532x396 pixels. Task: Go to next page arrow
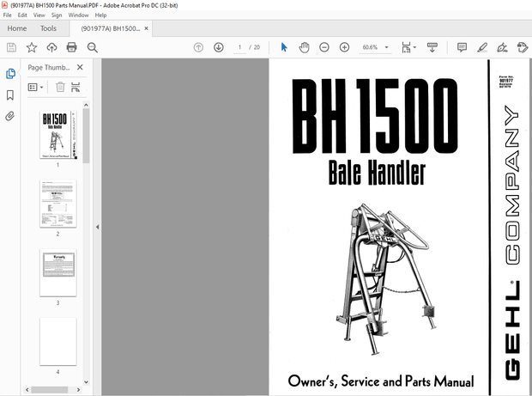219,47
